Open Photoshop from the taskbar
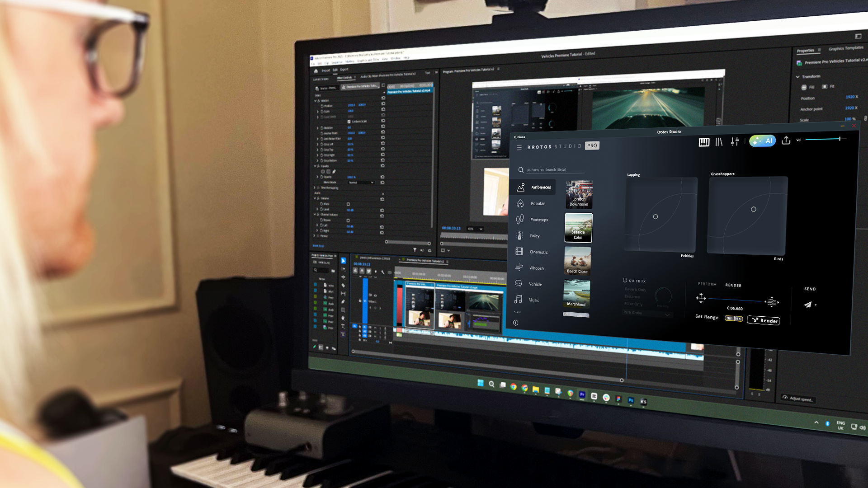 coord(631,400)
